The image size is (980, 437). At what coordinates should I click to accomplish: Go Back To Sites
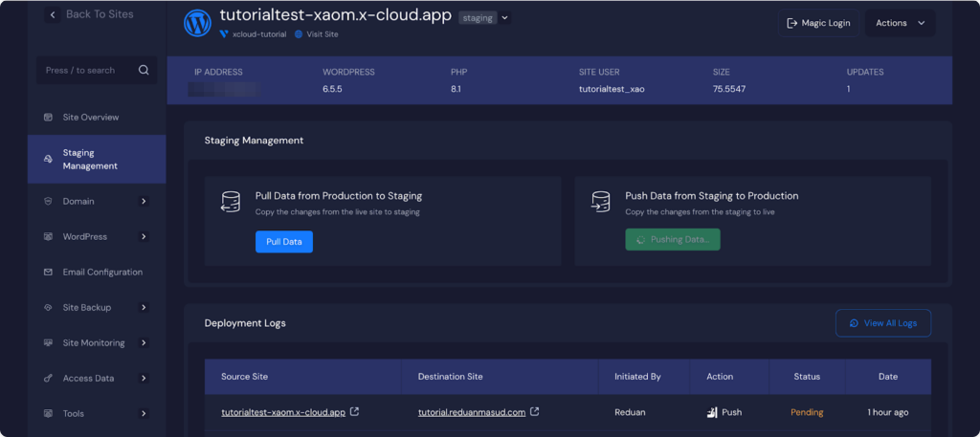(91, 14)
